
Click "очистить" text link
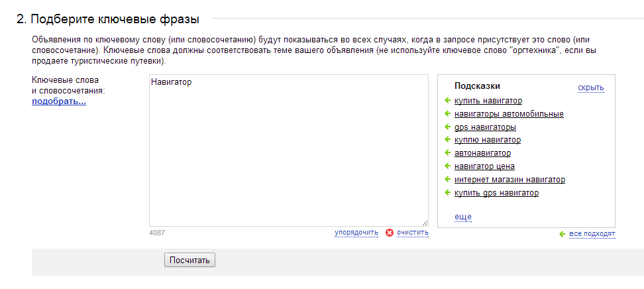(413, 233)
